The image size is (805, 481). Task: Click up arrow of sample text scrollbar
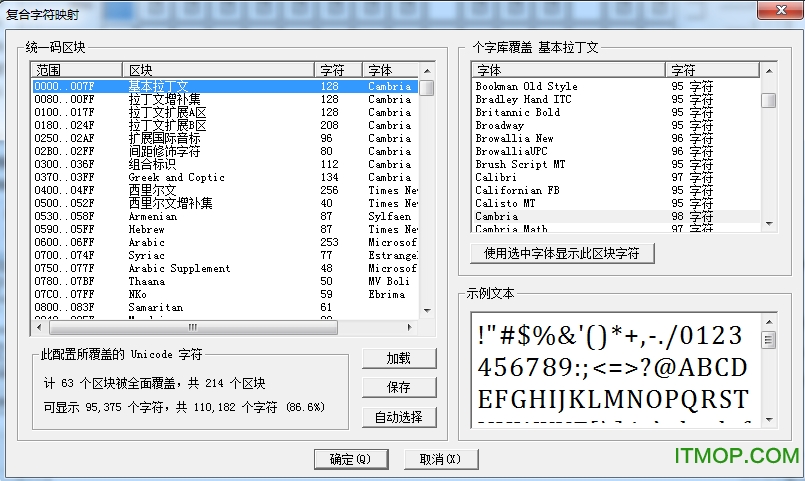769,322
